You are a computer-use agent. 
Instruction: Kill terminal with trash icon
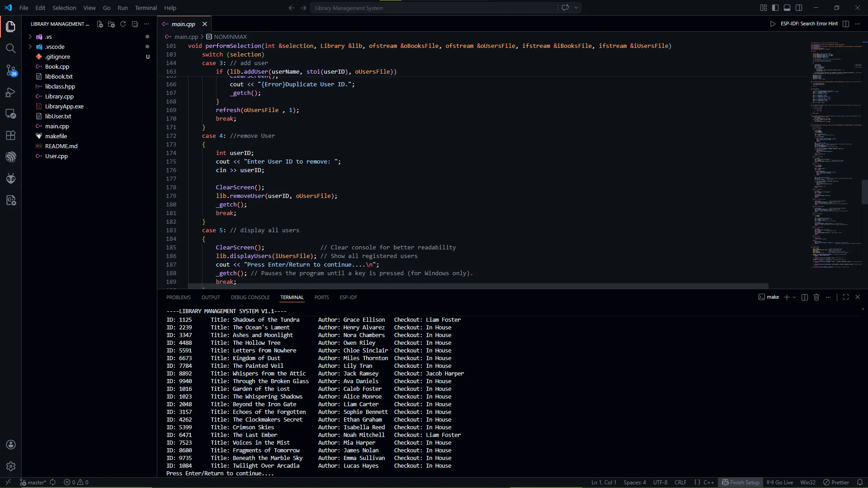point(816,297)
